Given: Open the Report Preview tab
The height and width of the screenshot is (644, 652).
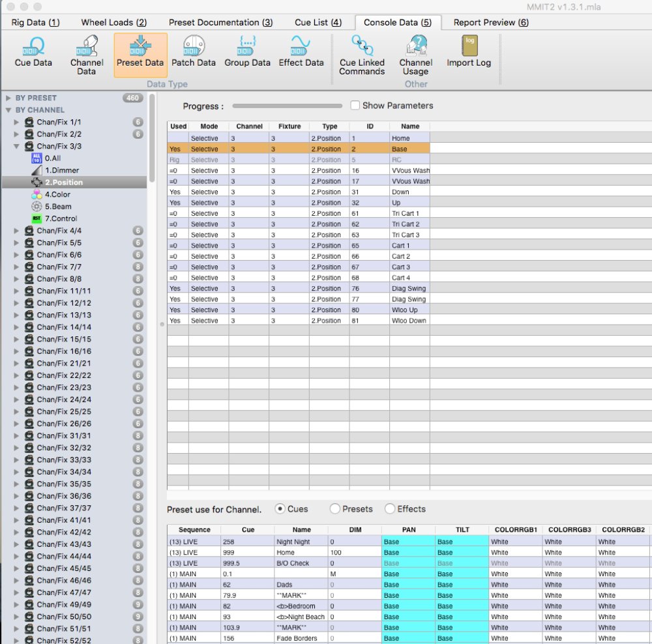Looking at the screenshot, I should (x=490, y=22).
